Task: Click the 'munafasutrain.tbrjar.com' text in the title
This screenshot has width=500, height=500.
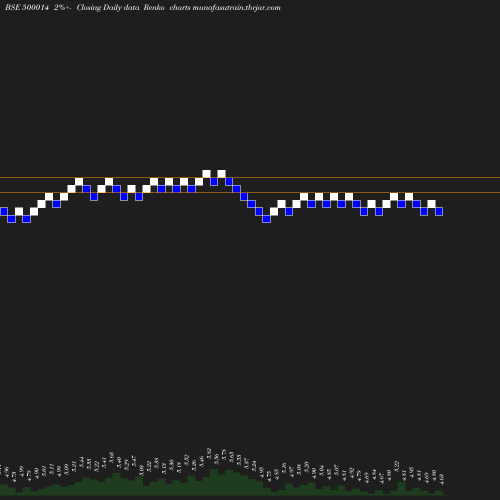Action: point(237,7)
